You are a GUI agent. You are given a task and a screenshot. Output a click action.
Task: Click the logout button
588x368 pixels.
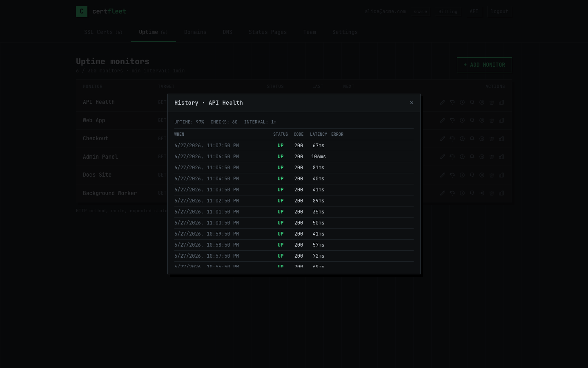coord(499,11)
